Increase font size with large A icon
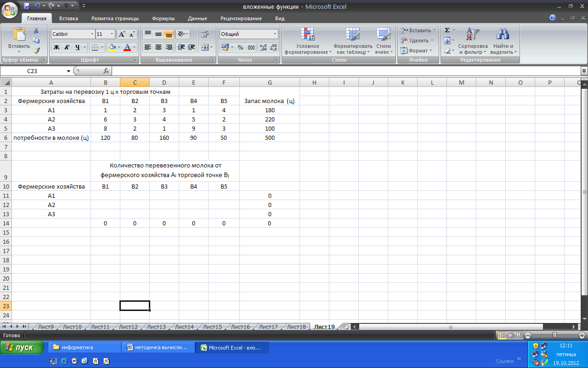Viewport: 588px width, 368px height. (122, 34)
